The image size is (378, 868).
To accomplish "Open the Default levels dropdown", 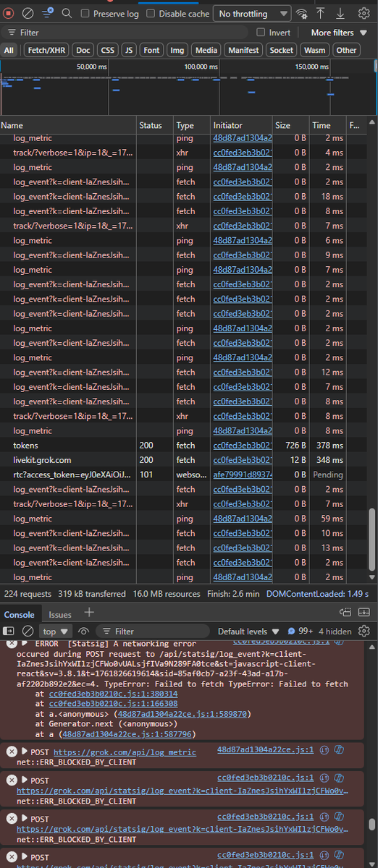I will tap(248, 631).
